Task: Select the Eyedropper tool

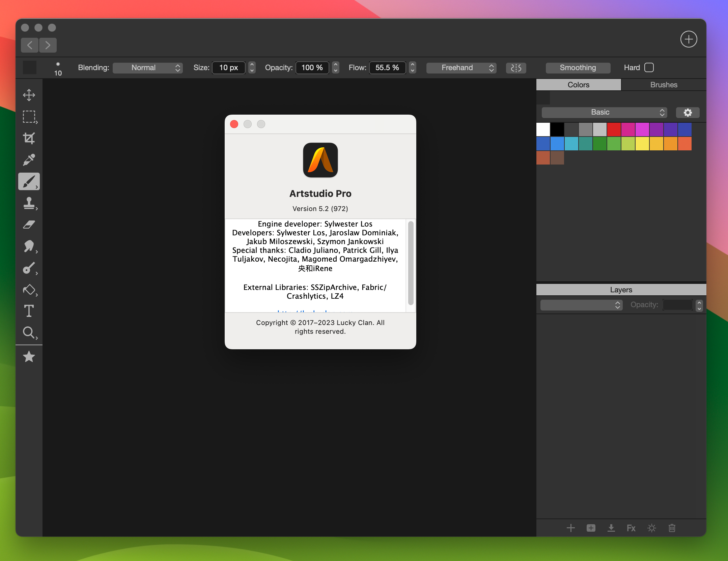Action: tap(29, 160)
